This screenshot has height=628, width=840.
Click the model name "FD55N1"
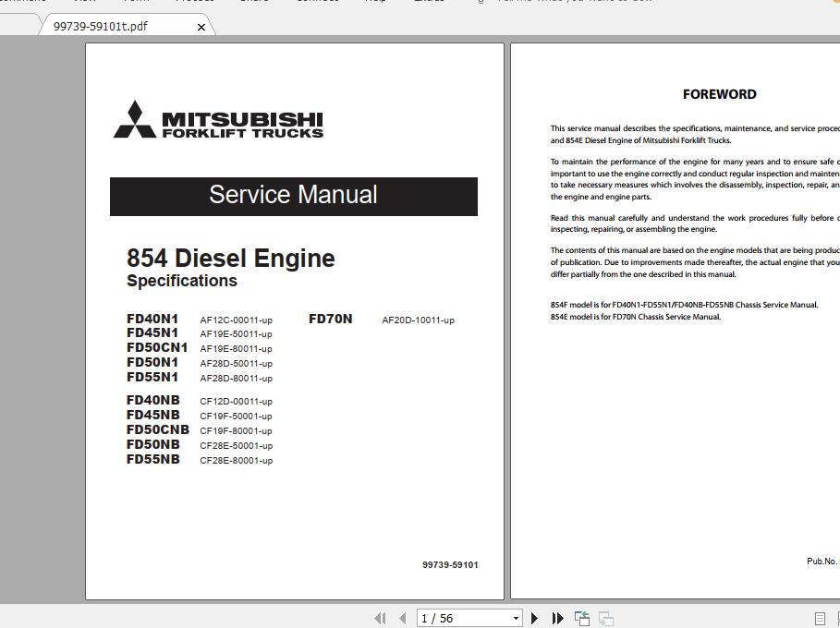pos(152,377)
